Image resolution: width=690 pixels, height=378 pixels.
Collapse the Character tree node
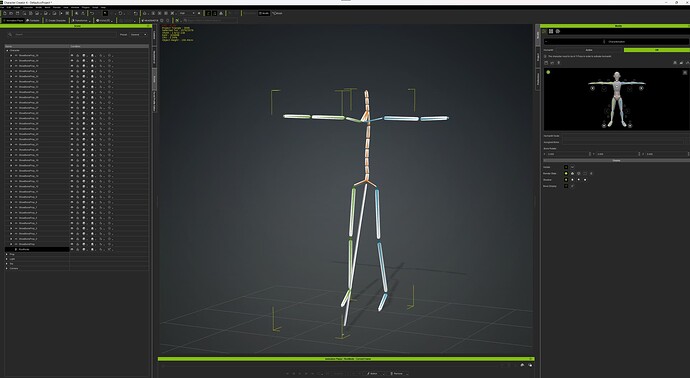point(7,51)
